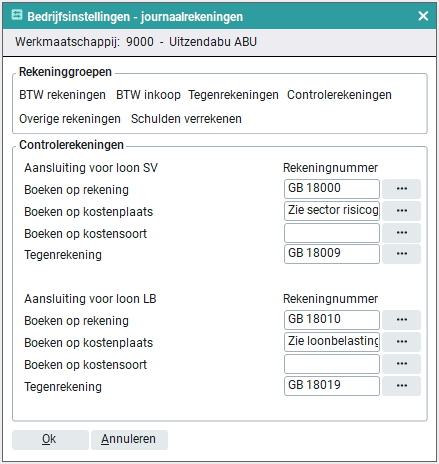Focus the GB 18000 account field
The width and height of the screenshot is (439, 464).
[x=332, y=189]
